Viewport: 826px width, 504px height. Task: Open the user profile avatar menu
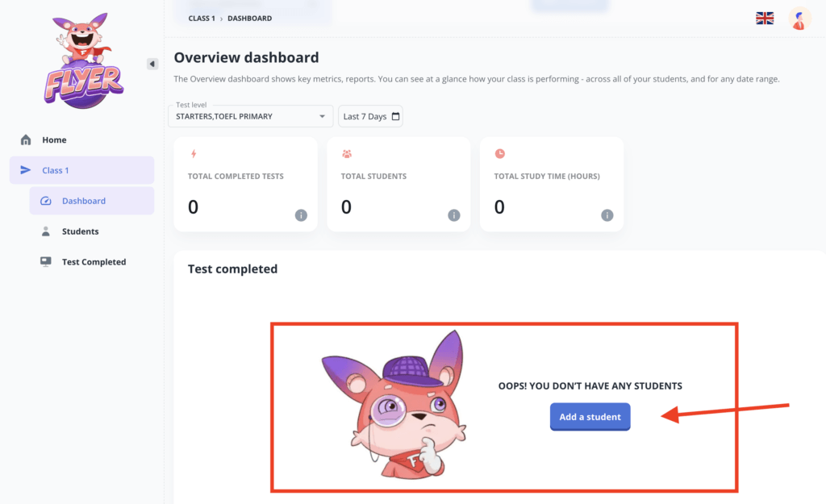coord(799,19)
